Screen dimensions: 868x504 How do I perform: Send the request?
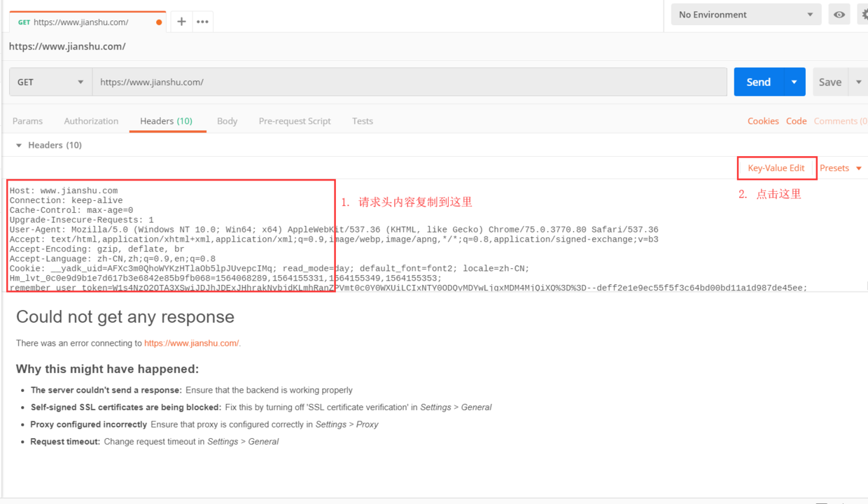click(x=759, y=82)
